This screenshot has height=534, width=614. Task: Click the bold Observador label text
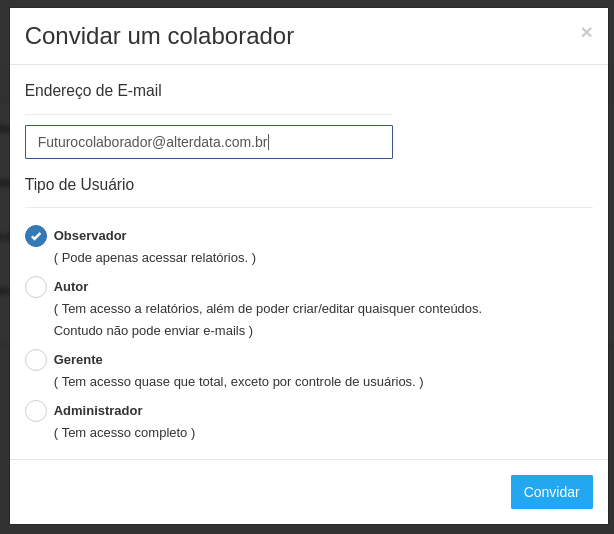click(90, 236)
